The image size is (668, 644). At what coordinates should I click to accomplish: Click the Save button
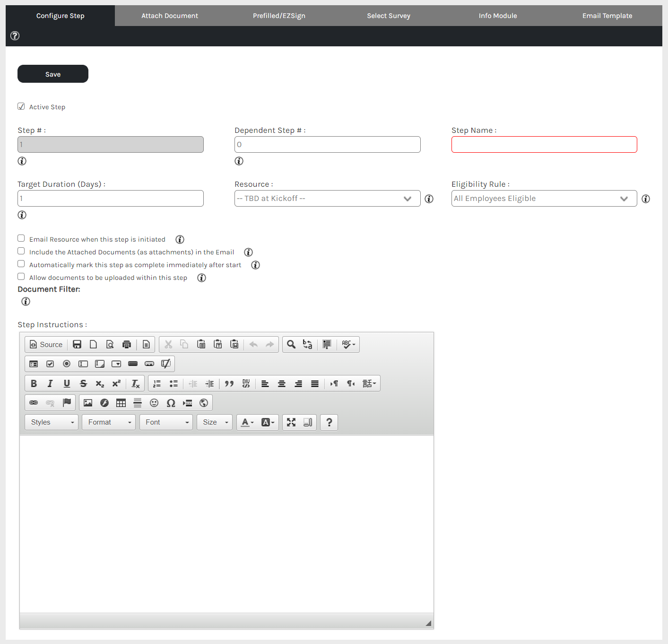[x=53, y=74]
